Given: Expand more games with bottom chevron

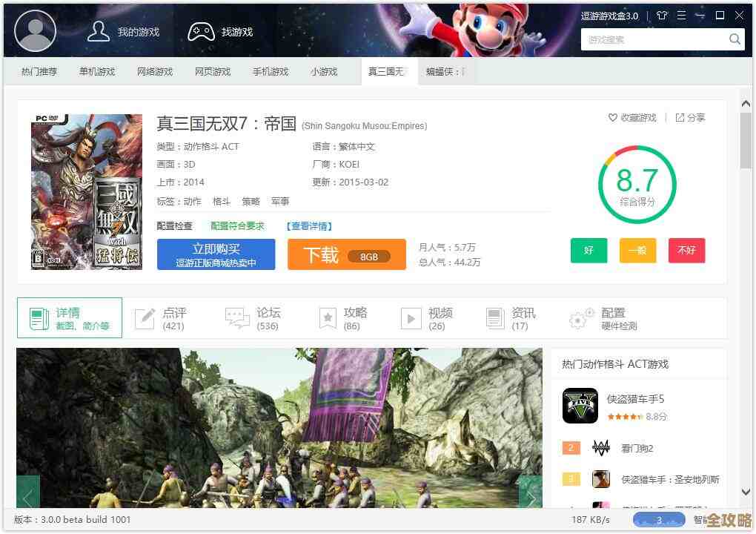Looking at the screenshot, I should [x=745, y=492].
